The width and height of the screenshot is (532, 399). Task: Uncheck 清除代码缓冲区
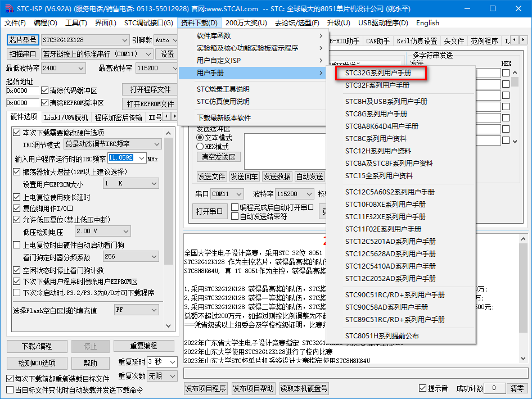pyautogui.click(x=44, y=90)
